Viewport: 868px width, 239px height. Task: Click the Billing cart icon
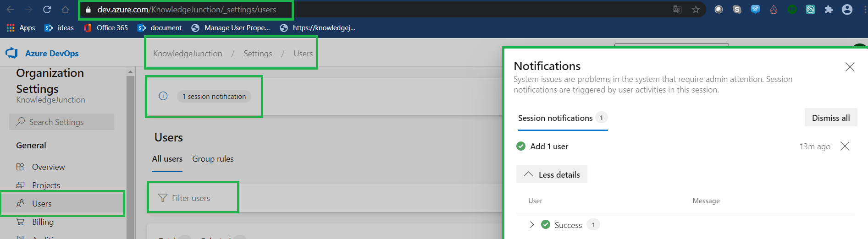20,222
